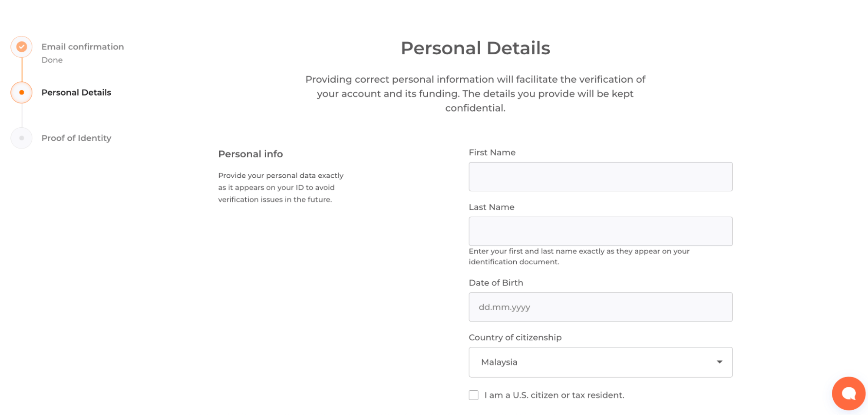Go to the Proof of Identity step
The height and width of the screenshot is (415, 868).
pos(76,138)
